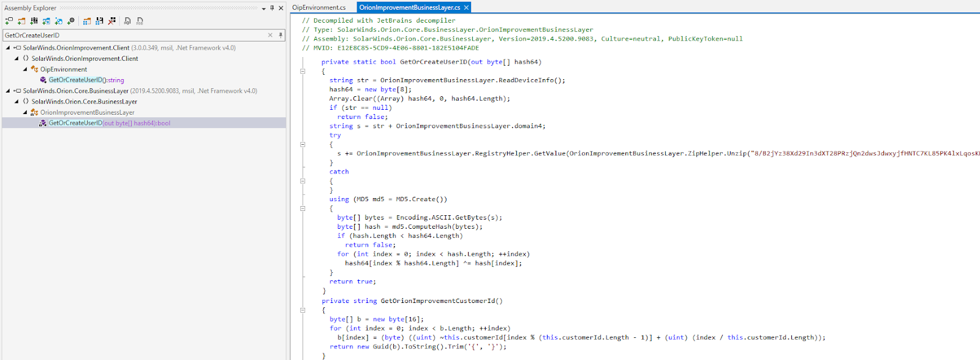Viewport: 980px width, 360px height.
Task: Click the clear assembly list red-X icon
Action: 111,21
